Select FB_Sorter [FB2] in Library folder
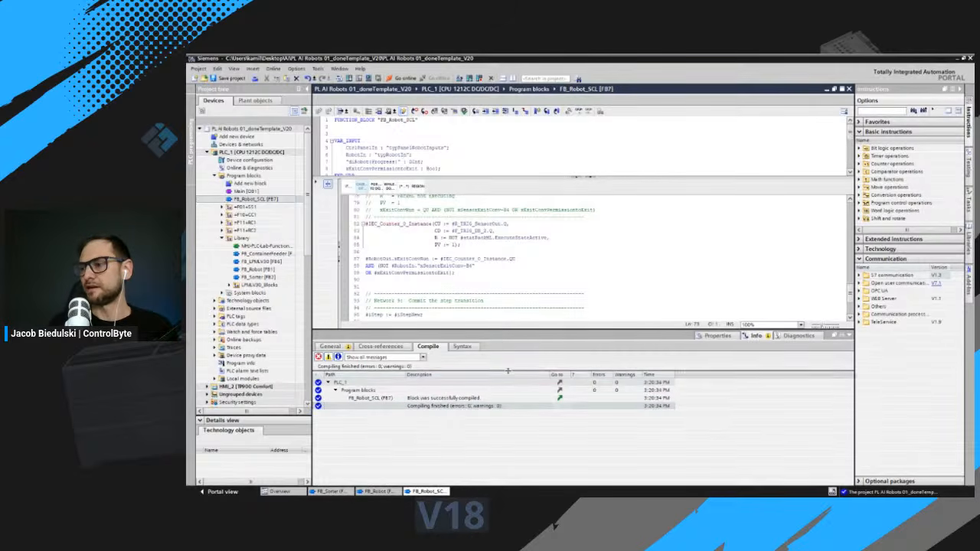The image size is (980, 551). (258, 277)
